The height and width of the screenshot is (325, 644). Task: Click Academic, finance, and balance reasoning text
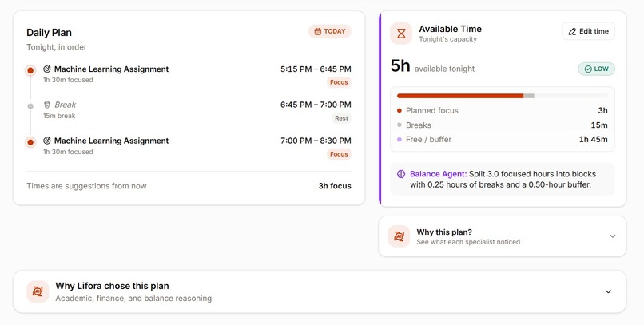click(x=133, y=299)
